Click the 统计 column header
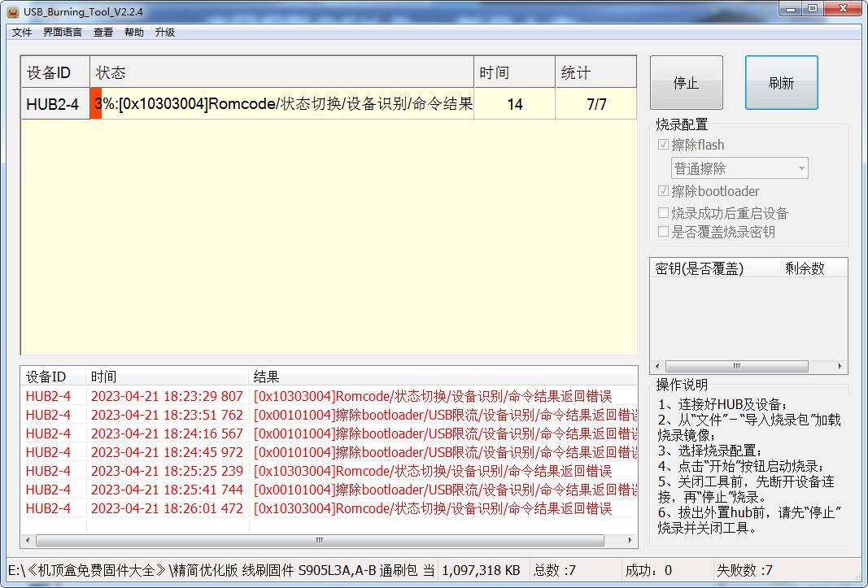 (x=595, y=72)
